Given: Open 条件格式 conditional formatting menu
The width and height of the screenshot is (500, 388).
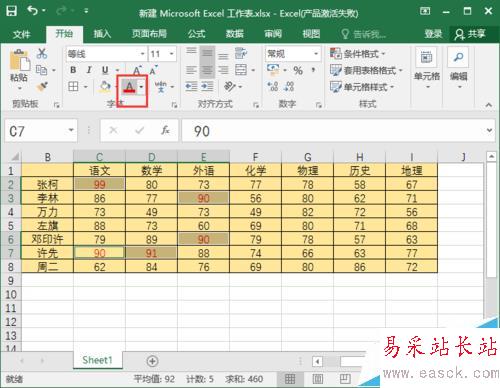Looking at the screenshot, I should 357,54.
